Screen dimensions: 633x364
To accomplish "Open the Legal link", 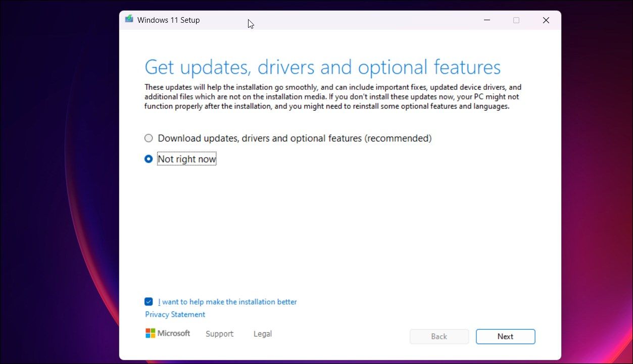I will click(263, 334).
